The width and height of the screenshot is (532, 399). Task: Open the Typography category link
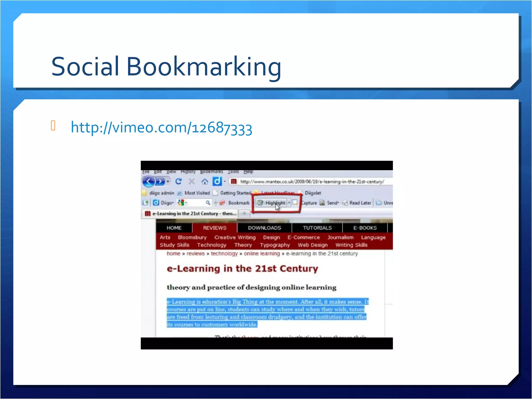point(275,245)
